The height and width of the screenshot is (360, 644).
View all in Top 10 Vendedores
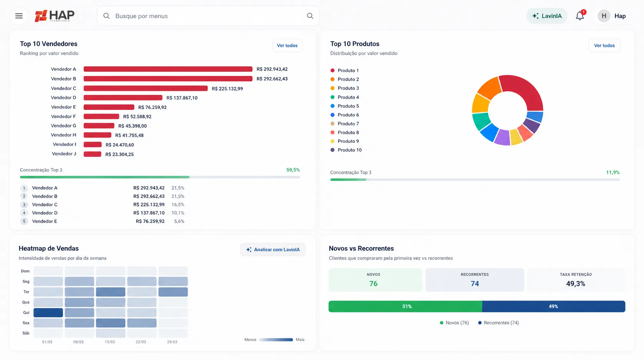(x=287, y=45)
